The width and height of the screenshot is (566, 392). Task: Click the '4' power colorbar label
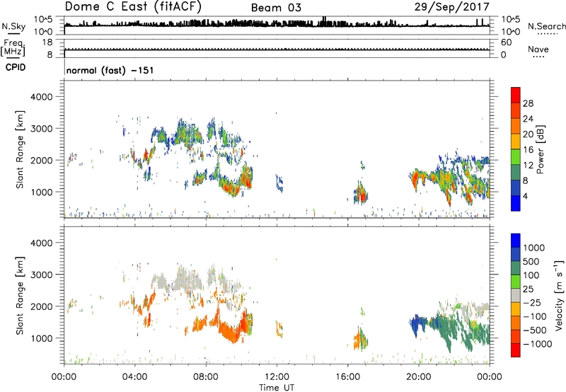[x=525, y=196]
